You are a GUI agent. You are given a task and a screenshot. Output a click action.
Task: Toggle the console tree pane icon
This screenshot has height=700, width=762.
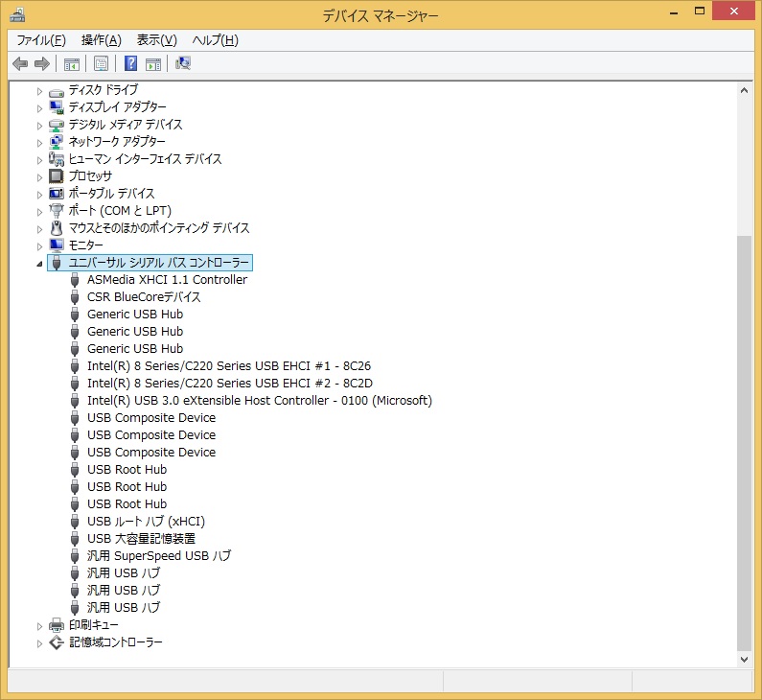pos(72,63)
